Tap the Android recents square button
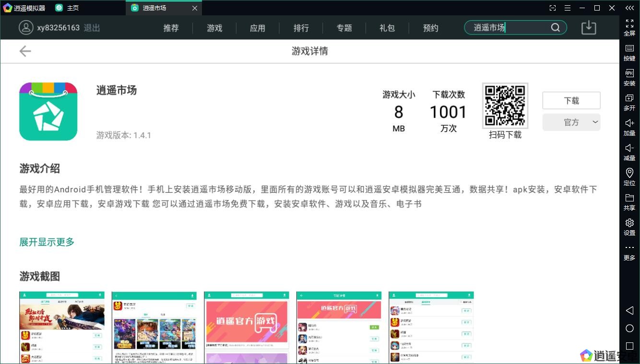 point(629,346)
